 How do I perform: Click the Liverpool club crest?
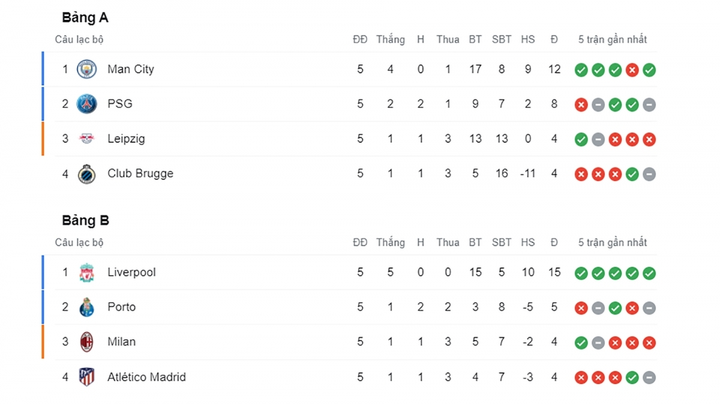click(x=86, y=272)
